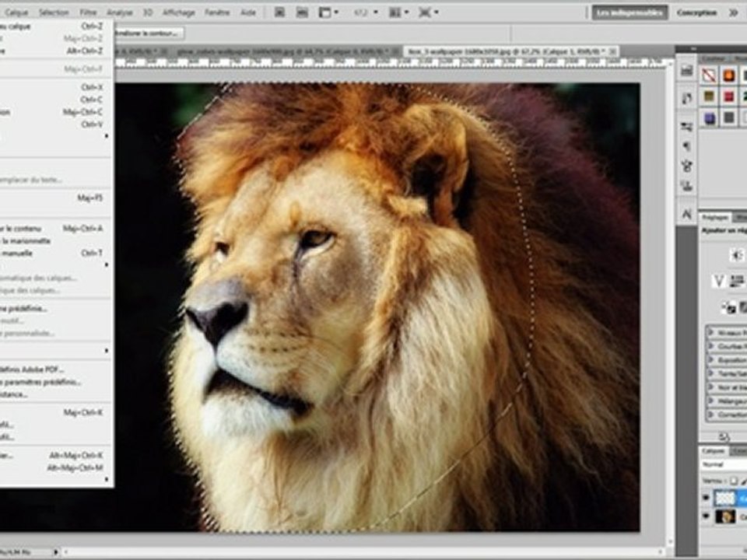Open the stamp-shaped icon below Clone Source in the dock
The height and width of the screenshot is (560, 747).
click(686, 186)
